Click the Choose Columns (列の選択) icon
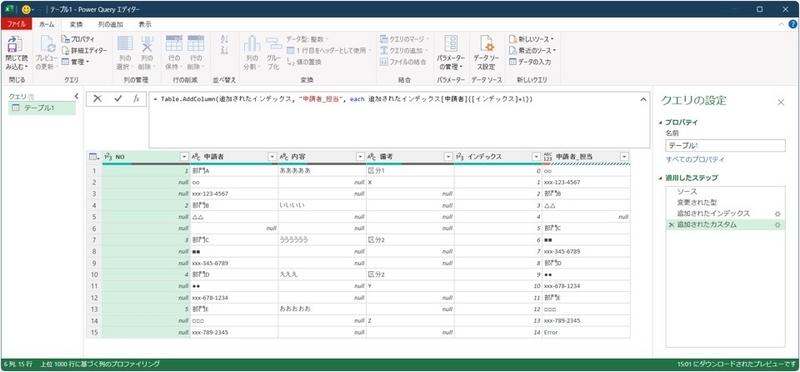 [x=126, y=44]
